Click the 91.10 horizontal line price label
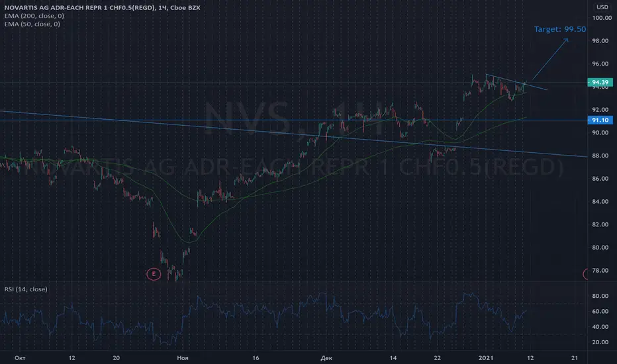 point(600,120)
